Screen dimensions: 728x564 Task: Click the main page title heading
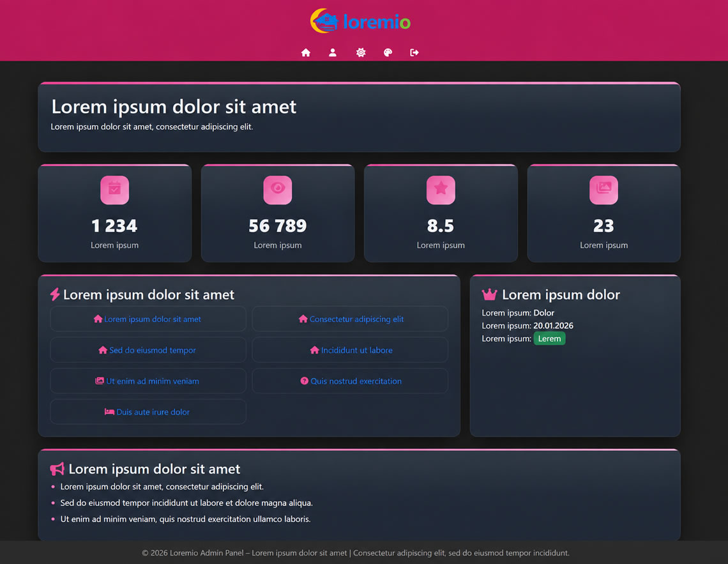click(174, 107)
